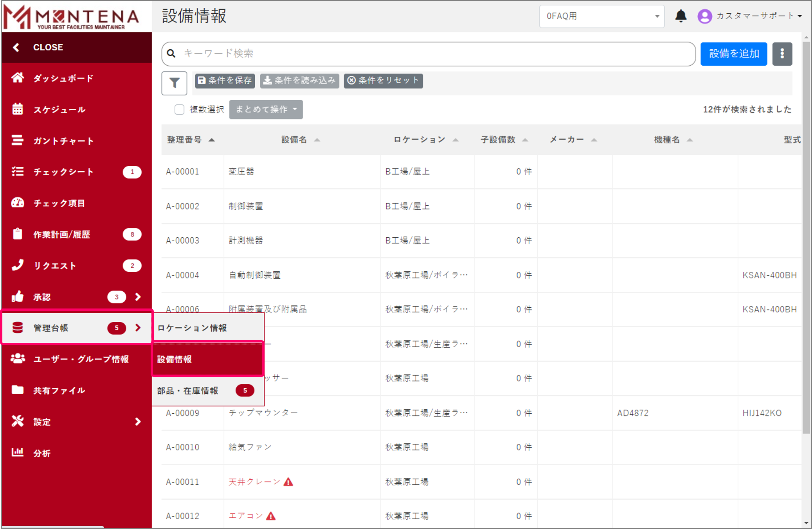
Task: Open Schedule via calendar icon
Action: point(18,109)
